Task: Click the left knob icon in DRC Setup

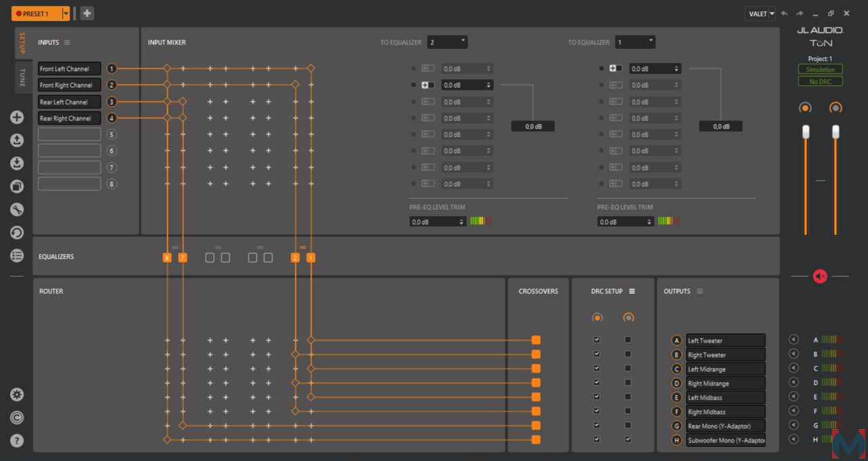Action: point(597,317)
